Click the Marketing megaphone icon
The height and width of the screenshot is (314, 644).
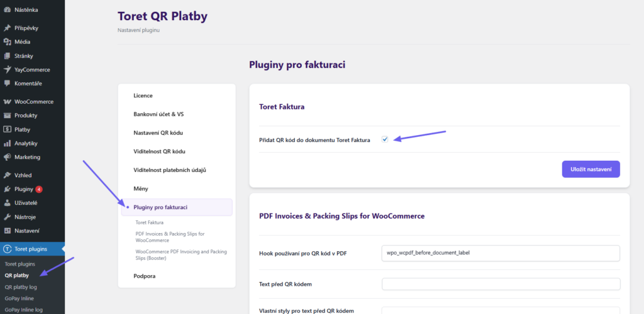(x=7, y=157)
